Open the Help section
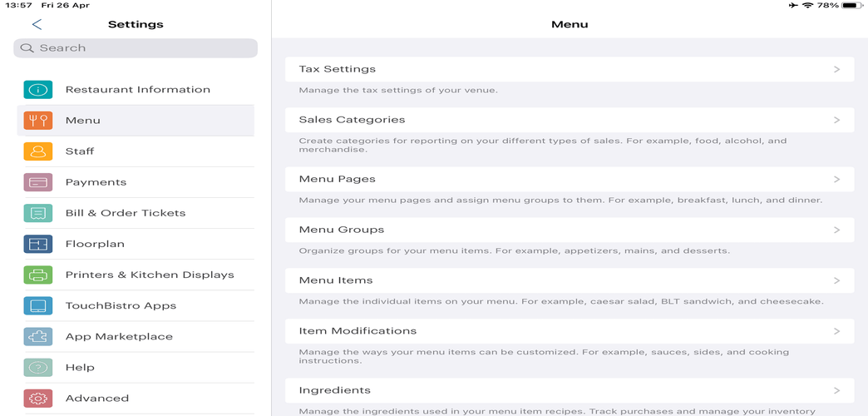Screen dimensions: 868x416 coord(136,368)
